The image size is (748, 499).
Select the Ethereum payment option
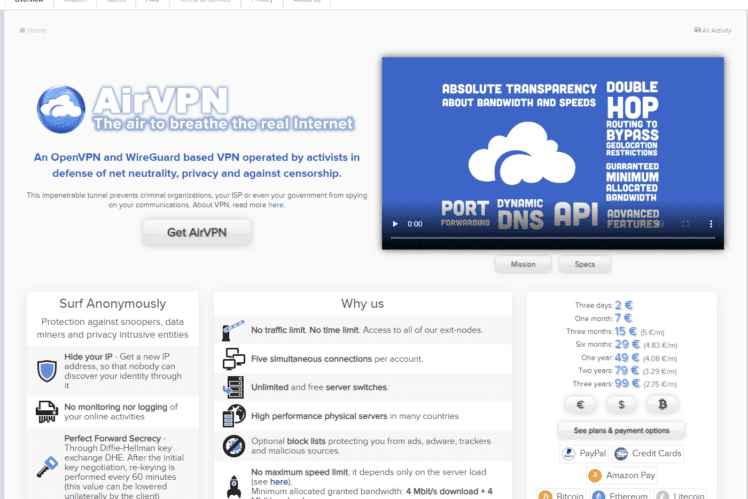pos(619,494)
